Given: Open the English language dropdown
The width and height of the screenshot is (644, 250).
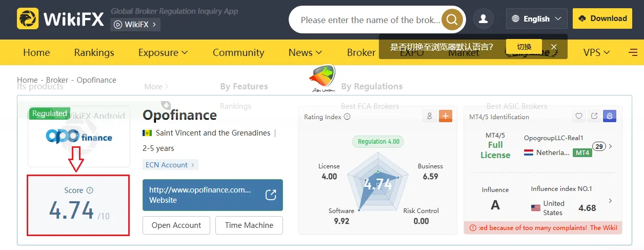Looking at the screenshot, I should (x=536, y=19).
